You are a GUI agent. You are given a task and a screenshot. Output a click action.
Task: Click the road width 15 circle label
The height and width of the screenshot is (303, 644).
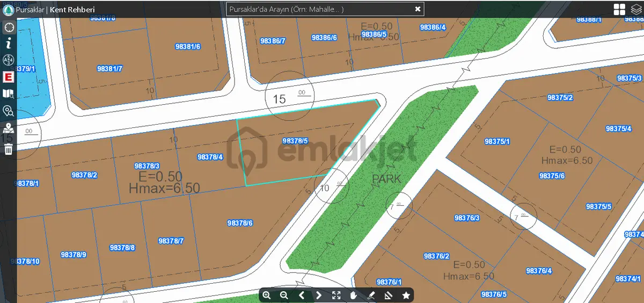[290, 95]
